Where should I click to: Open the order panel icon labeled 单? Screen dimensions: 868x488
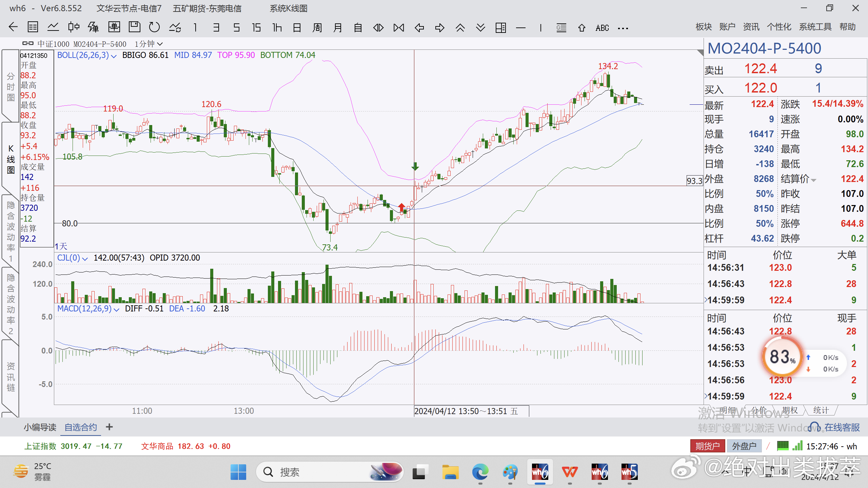pyautogui.click(x=114, y=27)
